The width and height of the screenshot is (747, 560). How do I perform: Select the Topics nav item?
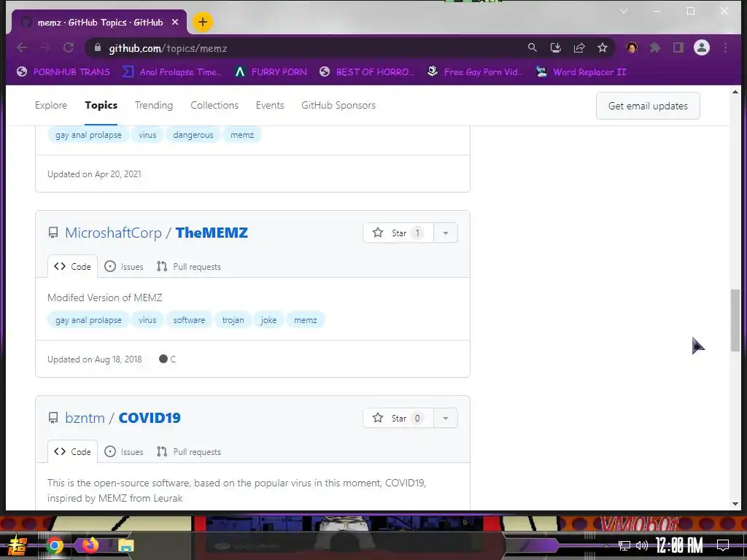(x=101, y=105)
